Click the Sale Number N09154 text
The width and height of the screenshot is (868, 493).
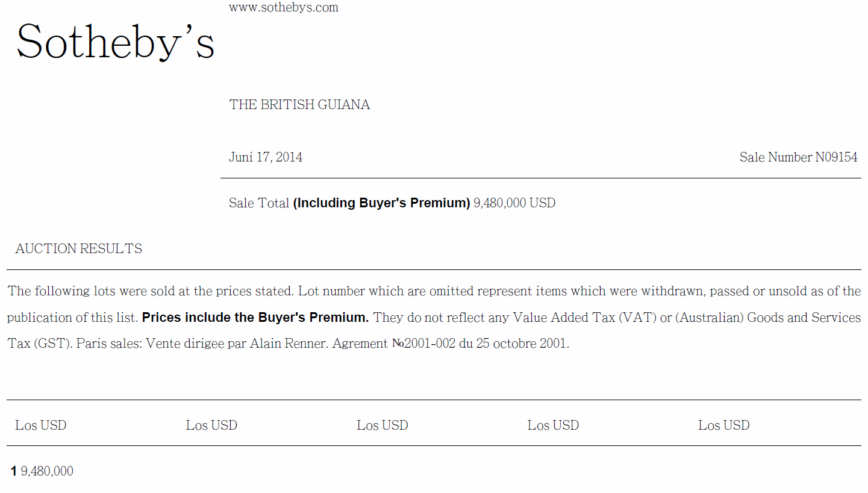pos(798,157)
